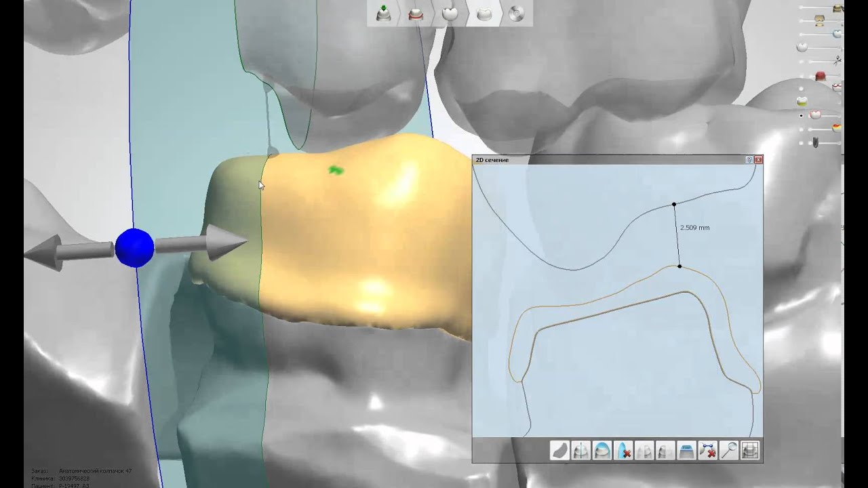This screenshot has width=868, height=488.
Task: Toggle the grid overlay in section
Action: pyautogui.click(x=749, y=450)
